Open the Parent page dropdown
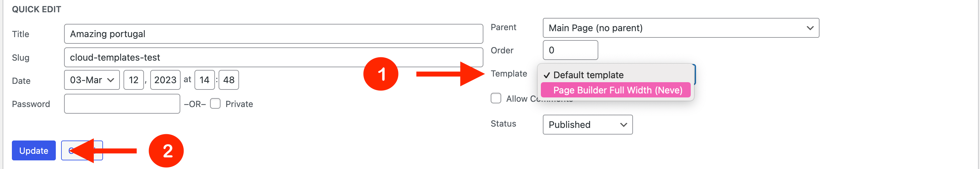Screen dimensions: 980x169 pos(680,28)
